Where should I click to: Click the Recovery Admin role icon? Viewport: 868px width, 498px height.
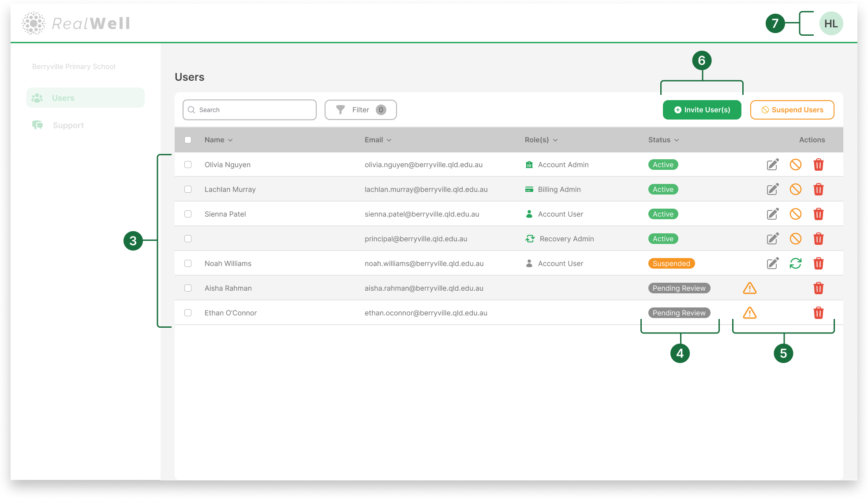(529, 239)
